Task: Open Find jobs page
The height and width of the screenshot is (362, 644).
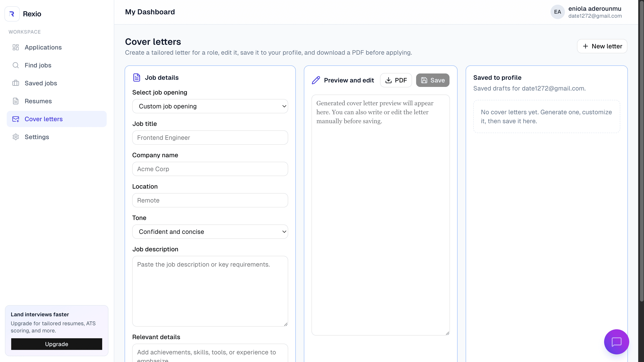Action: pyautogui.click(x=57, y=65)
